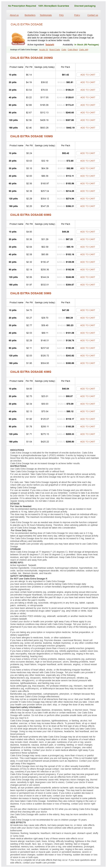
Task: Add 60 pills of 60mg to cart
Action: 88,262
